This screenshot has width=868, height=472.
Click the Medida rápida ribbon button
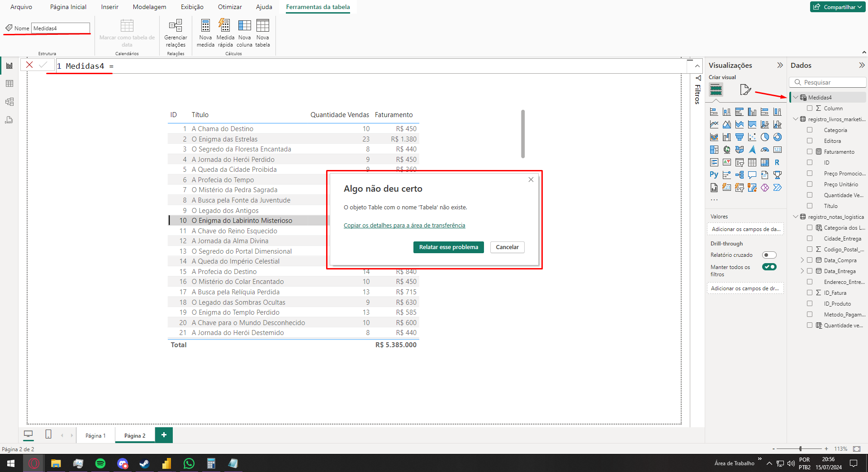click(x=225, y=33)
